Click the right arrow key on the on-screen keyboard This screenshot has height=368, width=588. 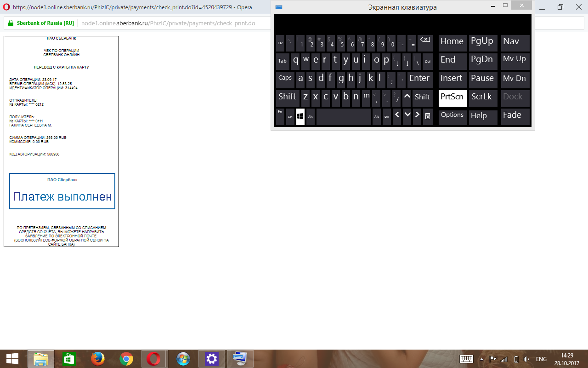417,117
